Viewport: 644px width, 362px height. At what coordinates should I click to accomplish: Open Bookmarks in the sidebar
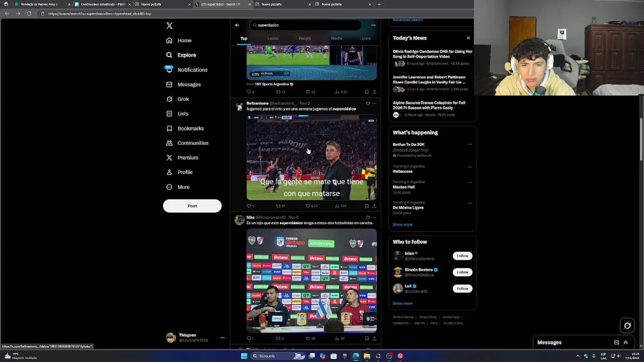(x=185, y=128)
